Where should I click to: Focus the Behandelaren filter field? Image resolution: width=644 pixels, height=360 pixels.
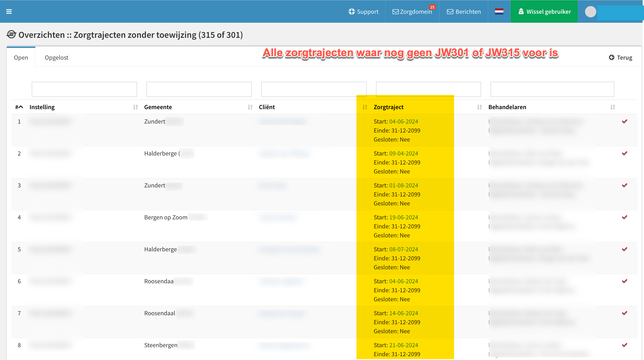[x=552, y=89]
